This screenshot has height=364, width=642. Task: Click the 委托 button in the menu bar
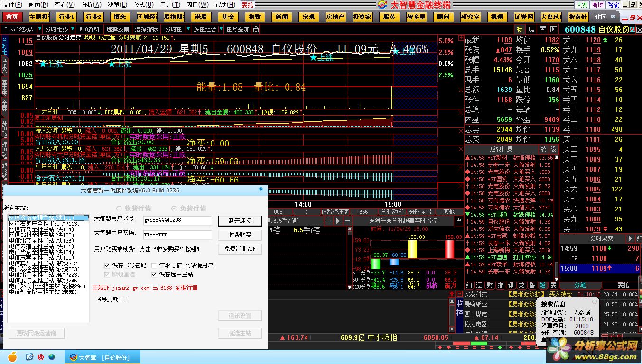[247, 5]
